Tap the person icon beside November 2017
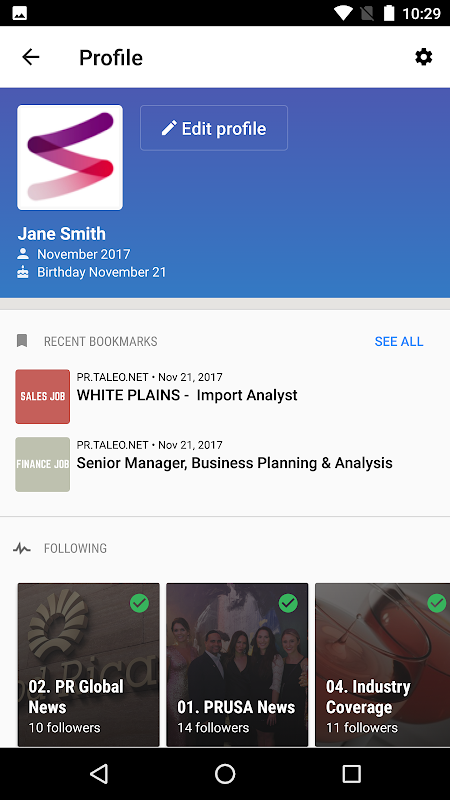This screenshot has width=450, height=800. pyautogui.click(x=22, y=254)
